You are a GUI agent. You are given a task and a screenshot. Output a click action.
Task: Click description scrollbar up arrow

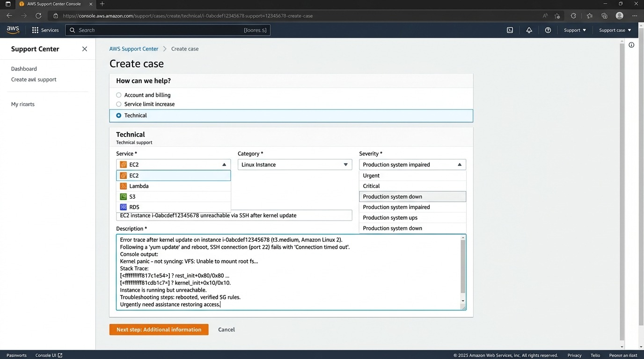click(463, 238)
